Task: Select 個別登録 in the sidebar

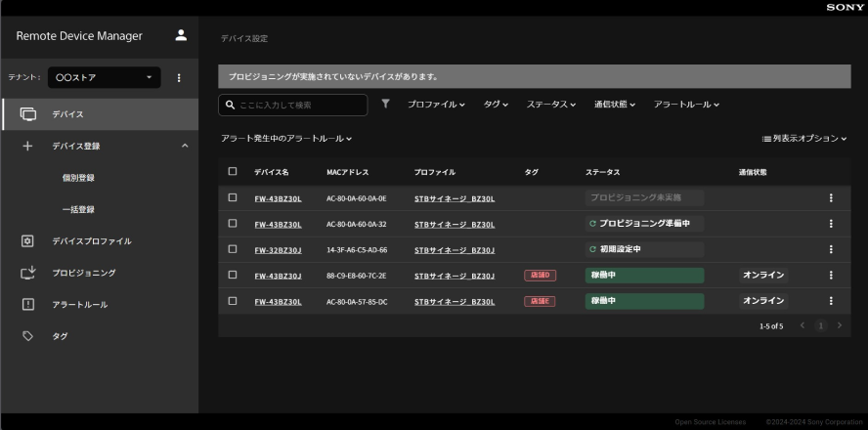Action: 85,178
